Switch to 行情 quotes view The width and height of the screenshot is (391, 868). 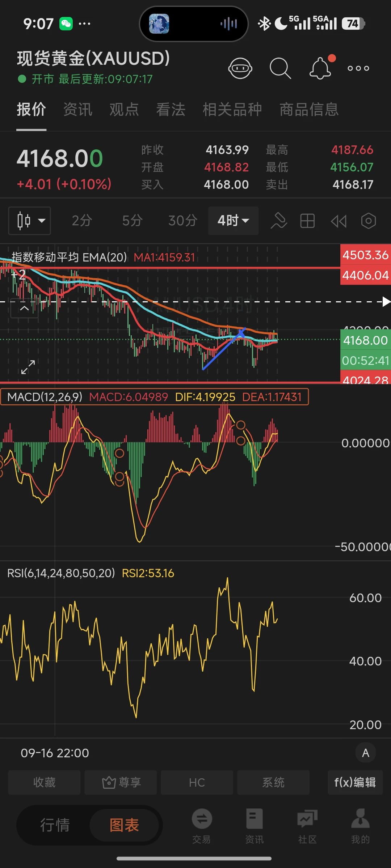[x=55, y=825]
